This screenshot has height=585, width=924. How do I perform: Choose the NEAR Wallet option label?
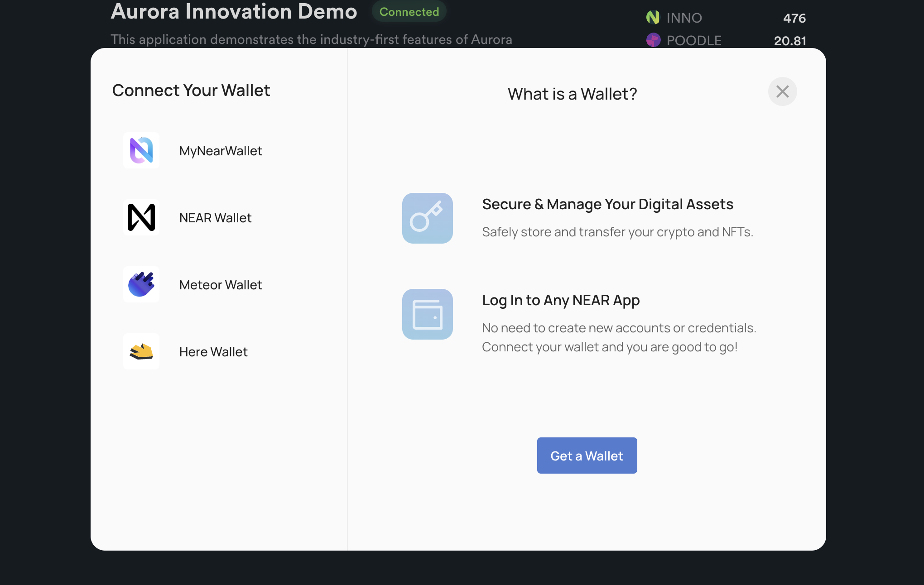215,218
